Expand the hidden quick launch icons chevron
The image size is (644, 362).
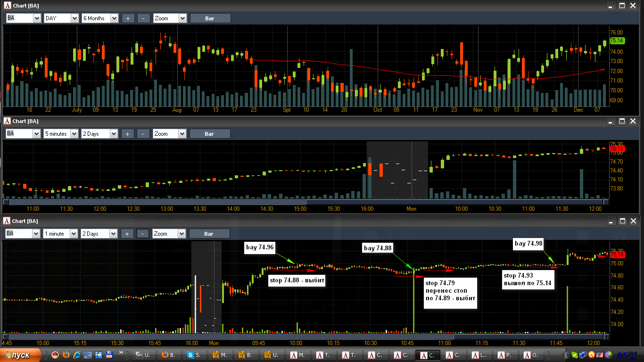point(121,353)
